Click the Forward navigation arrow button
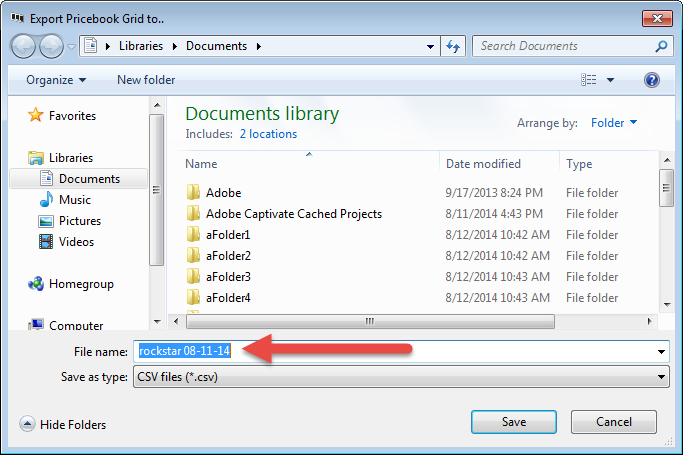The image size is (683, 455). point(49,46)
